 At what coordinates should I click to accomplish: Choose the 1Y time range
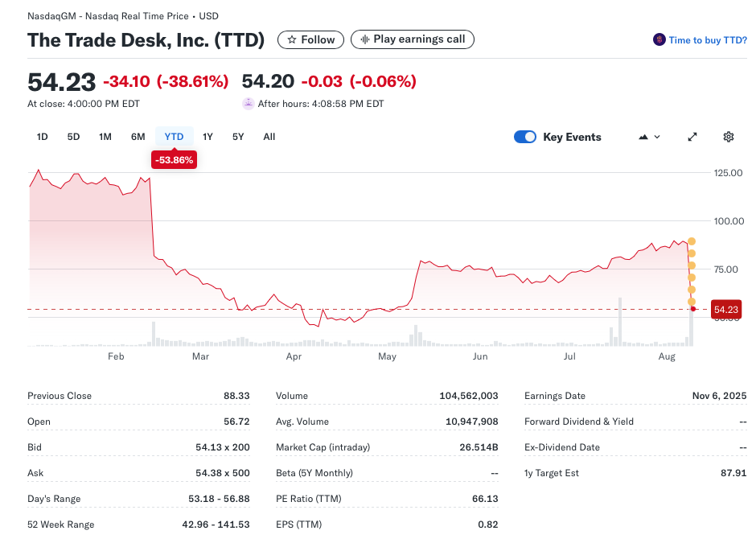(x=207, y=137)
